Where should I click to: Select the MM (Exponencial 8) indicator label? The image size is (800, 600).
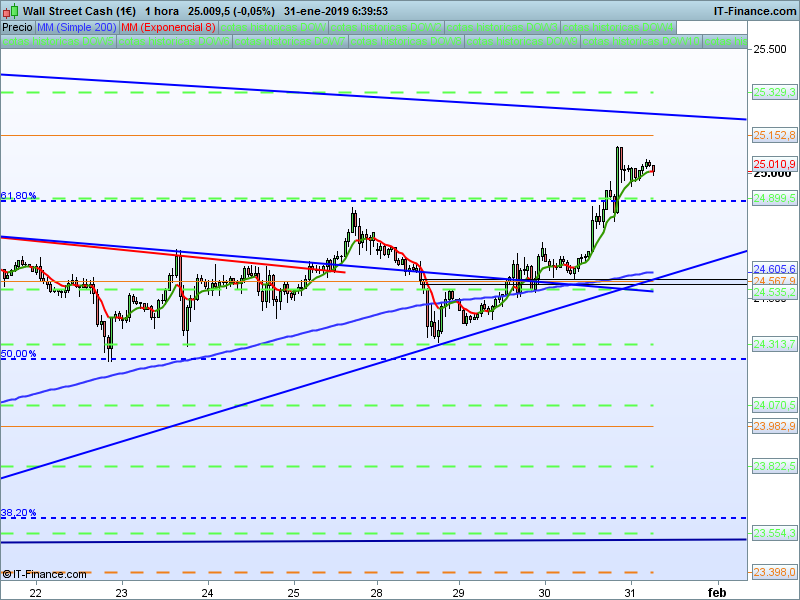point(168,28)
